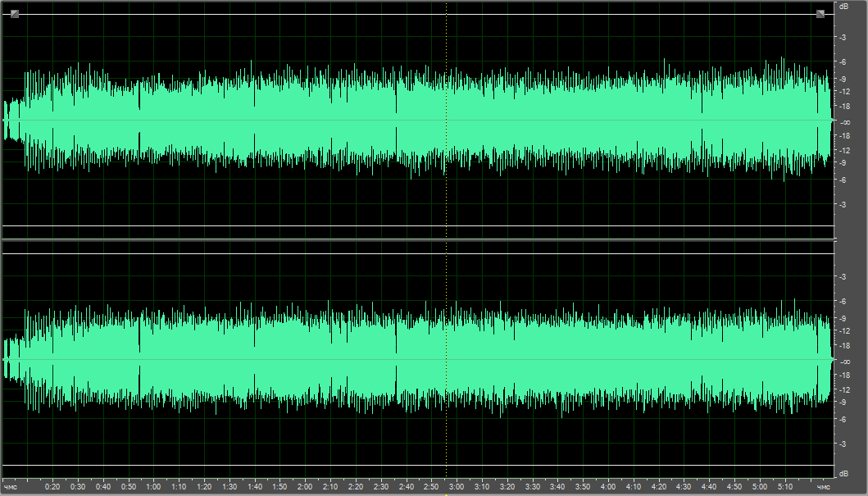The width and height of the screenshot is (868, 496).
Task: Click the 4:00 mark on the time ruler
Action: tap(608, 486)
